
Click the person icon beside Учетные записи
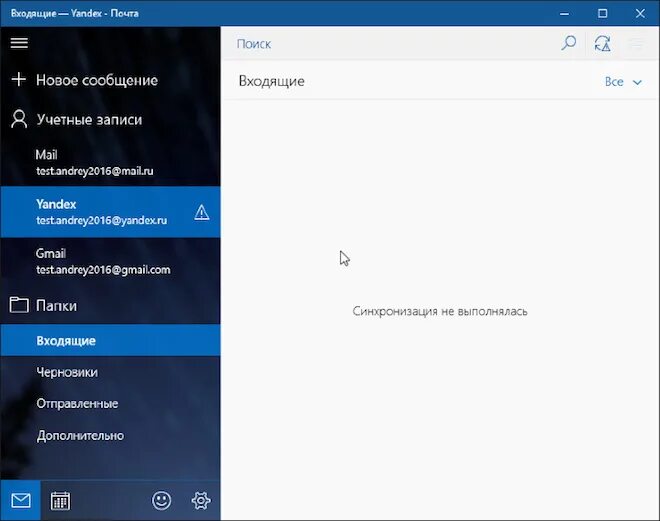pos(19,119)
